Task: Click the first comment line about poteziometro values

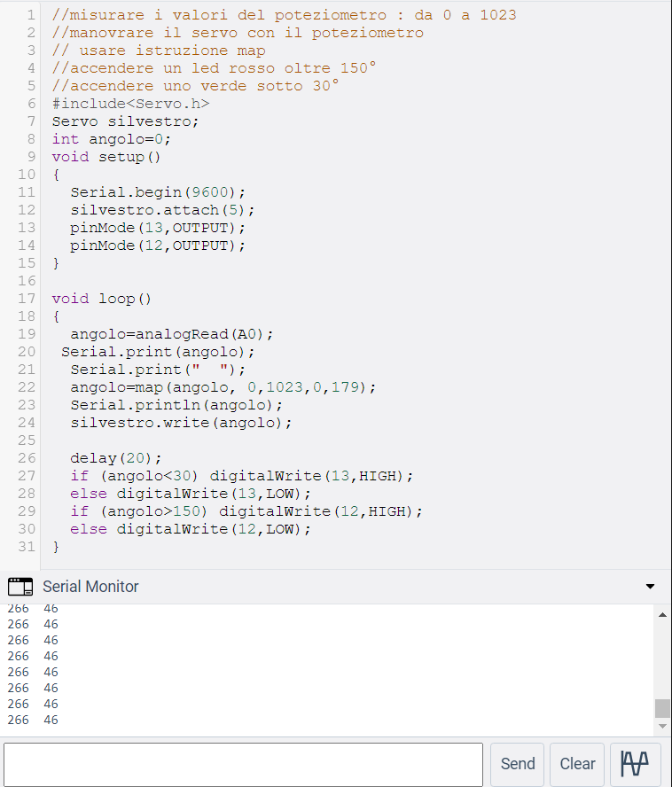Action: coord(284,15)
